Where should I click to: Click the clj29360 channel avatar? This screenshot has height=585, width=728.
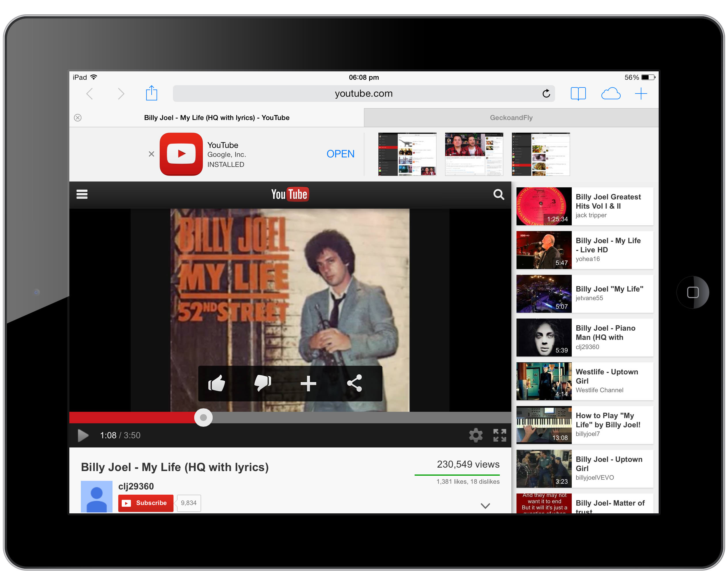tap(97, 496)
